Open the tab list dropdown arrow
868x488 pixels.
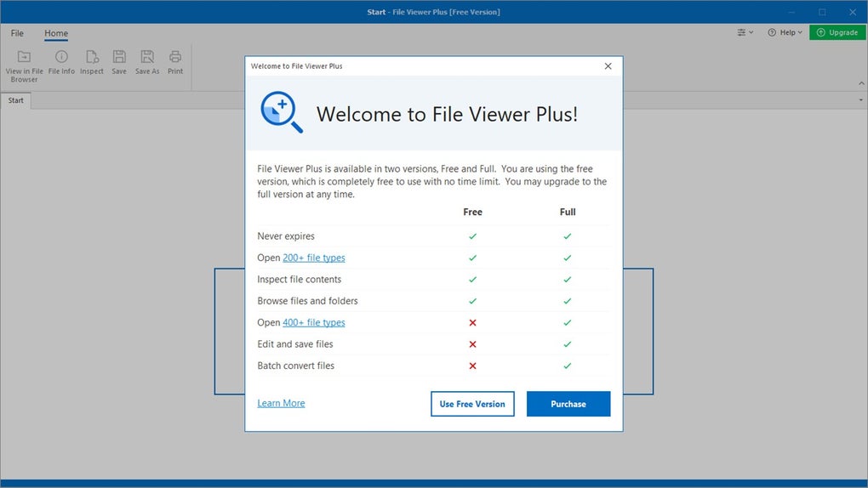(x=861, y=100)
